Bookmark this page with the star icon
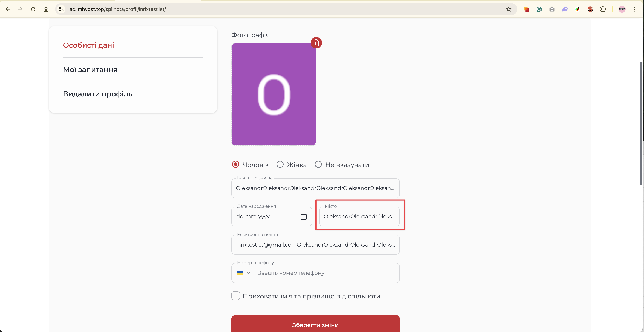644x332 pixels. point(508,9)
